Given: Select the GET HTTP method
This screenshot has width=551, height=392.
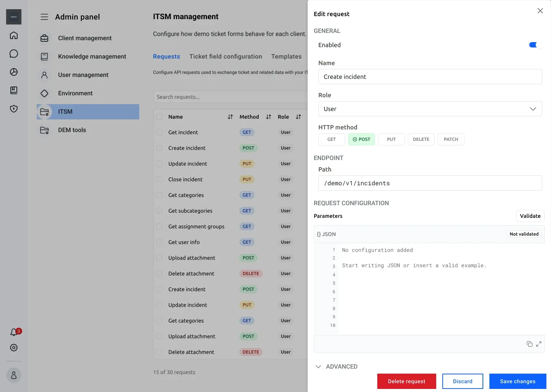Looking at the screenshot, I should (x=332, y=139).
